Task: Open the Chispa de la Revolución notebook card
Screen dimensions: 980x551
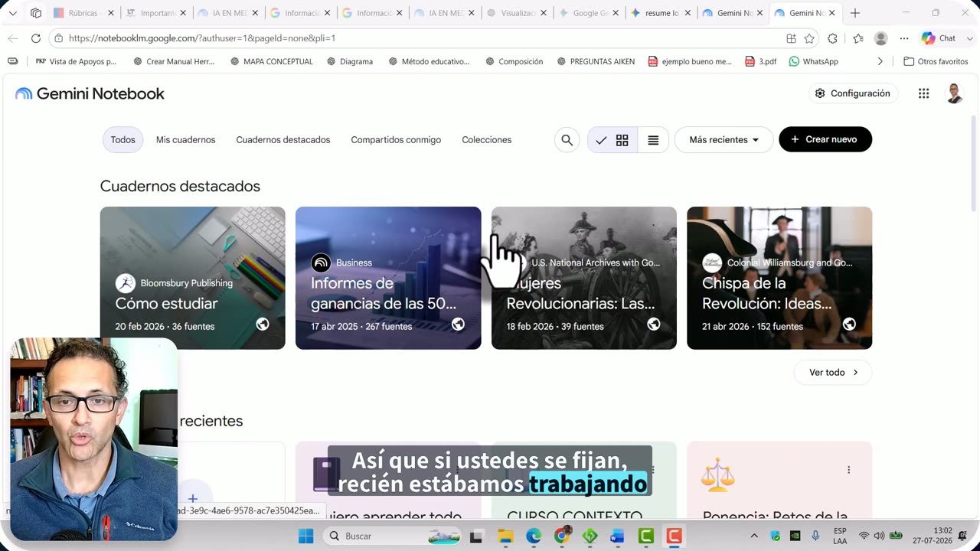Action: tap(779, 278)
